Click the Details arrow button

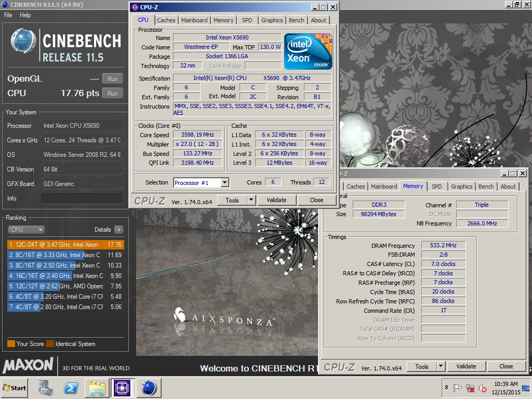tap(119, 230)
